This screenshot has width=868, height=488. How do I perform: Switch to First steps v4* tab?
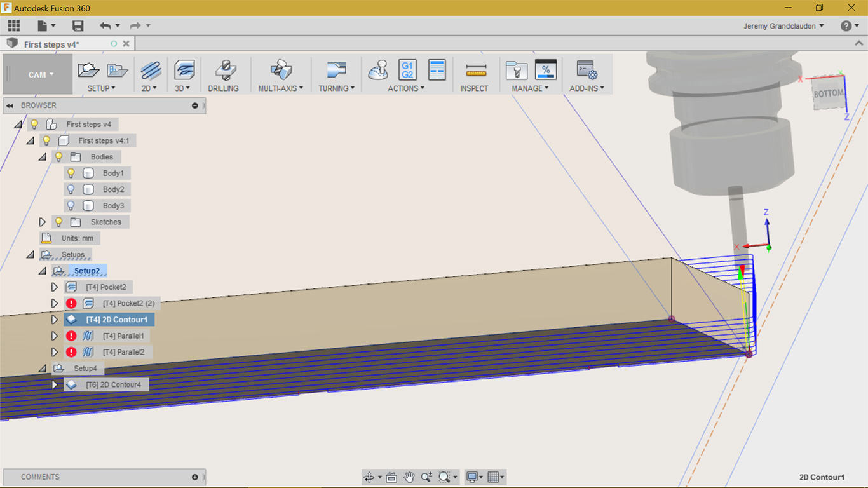pyautogui.click(x=51, y=44)
